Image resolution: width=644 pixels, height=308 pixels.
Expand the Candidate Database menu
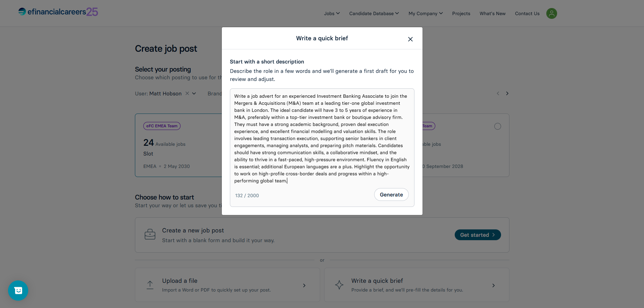pos(374,13)
